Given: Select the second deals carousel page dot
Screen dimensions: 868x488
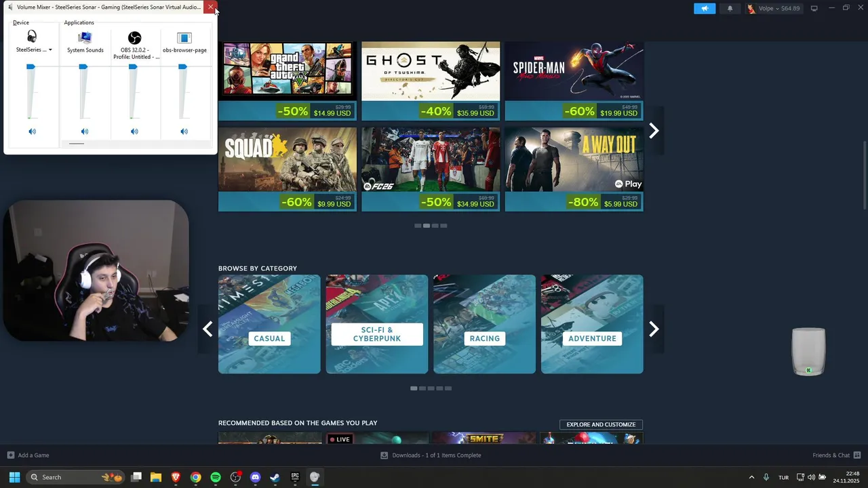Looking at the screenshot, I should [x=427, y=226].
